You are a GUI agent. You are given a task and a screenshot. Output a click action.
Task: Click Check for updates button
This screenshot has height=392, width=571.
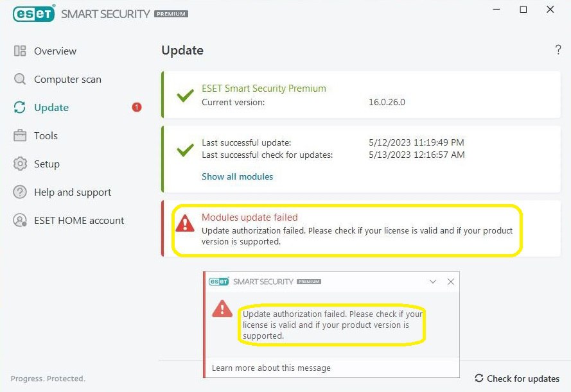[517, 379]
